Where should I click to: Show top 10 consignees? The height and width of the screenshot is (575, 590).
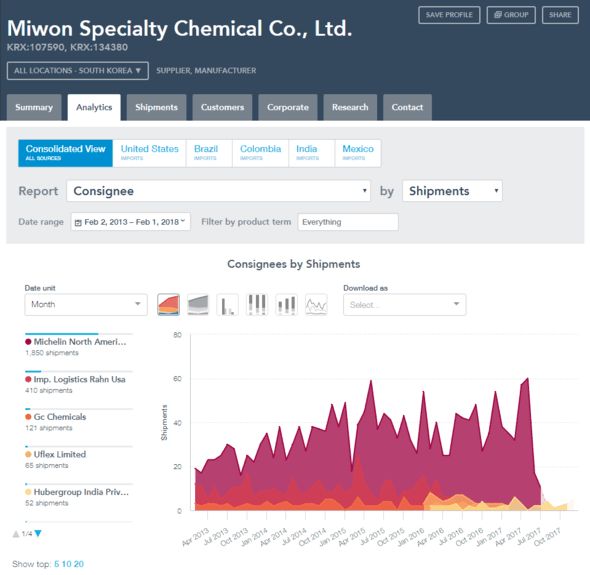(x=67, y=564)
